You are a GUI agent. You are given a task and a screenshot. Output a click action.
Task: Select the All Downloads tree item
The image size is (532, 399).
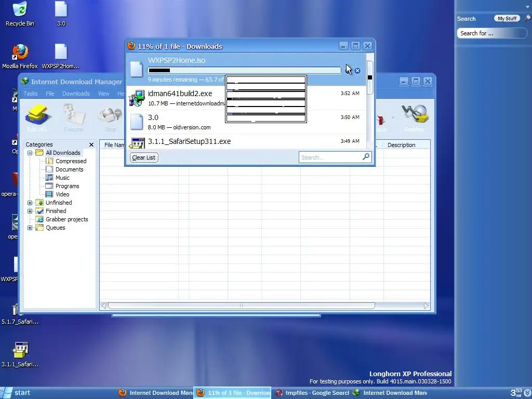(x=63, y=153)
